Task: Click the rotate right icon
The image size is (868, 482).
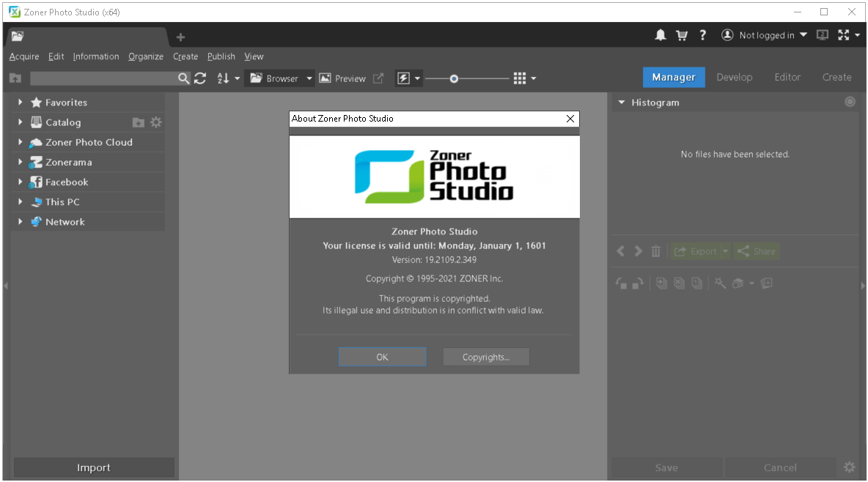Action: pyautogui.click(x=639, y=283)
